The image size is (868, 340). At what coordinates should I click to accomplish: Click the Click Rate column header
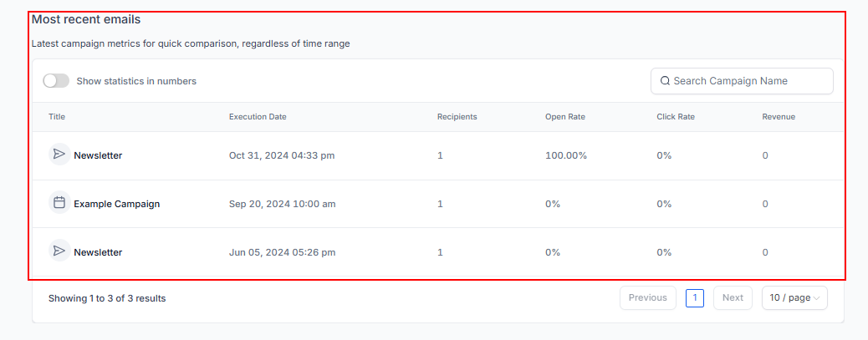coord(675,117)
